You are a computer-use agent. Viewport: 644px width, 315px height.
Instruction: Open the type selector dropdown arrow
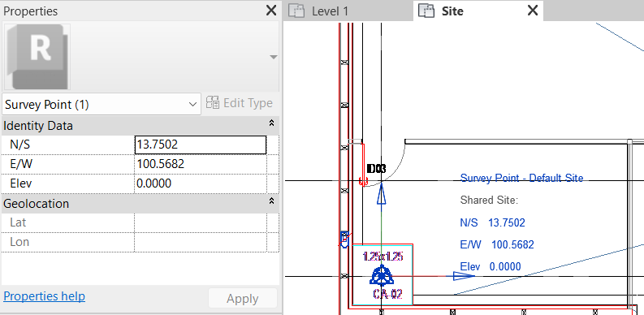pos(274,57)
